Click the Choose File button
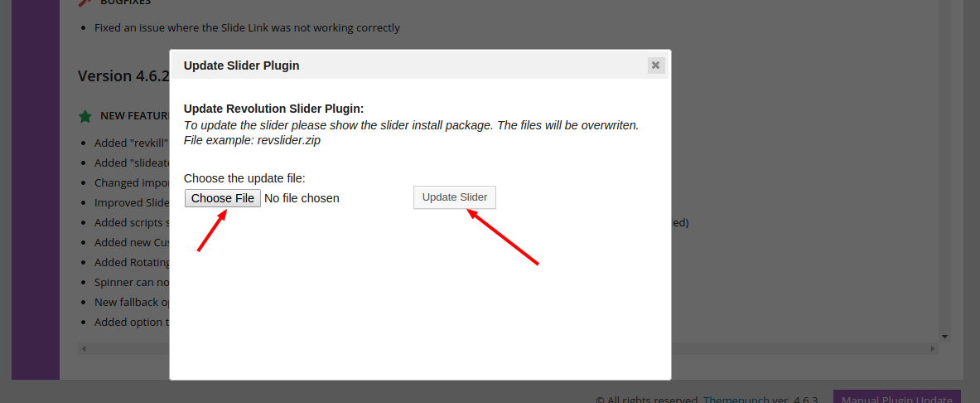This screenshot has height=403, width=980. click(x=223, y=198)
